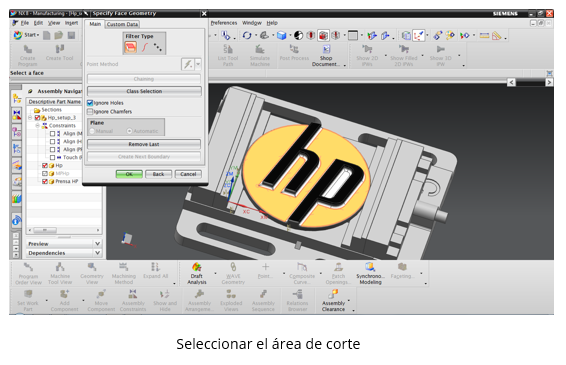This screenshot has width=566, height=365.
Task: Open Constraint Navigator sidebar icon
Action: coord(17,115)
